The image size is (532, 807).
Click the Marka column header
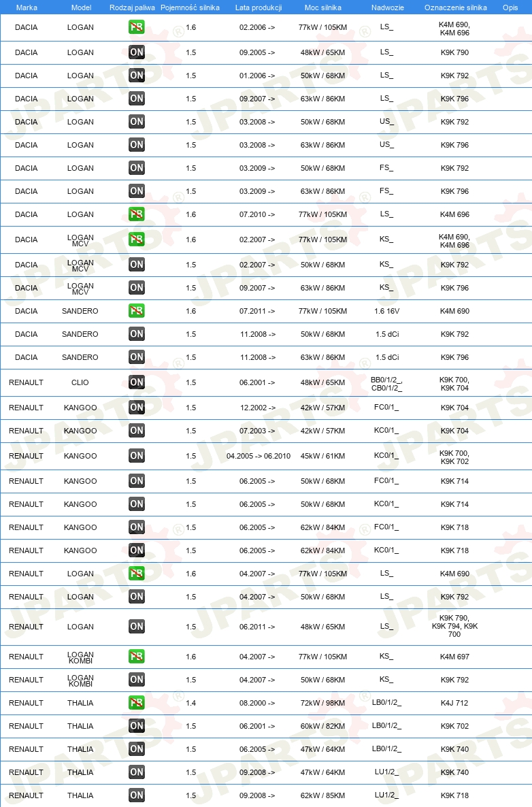[27, 7]
